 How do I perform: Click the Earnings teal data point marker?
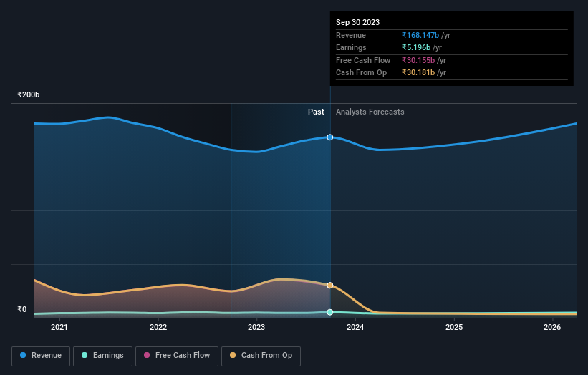click(330, 312)
